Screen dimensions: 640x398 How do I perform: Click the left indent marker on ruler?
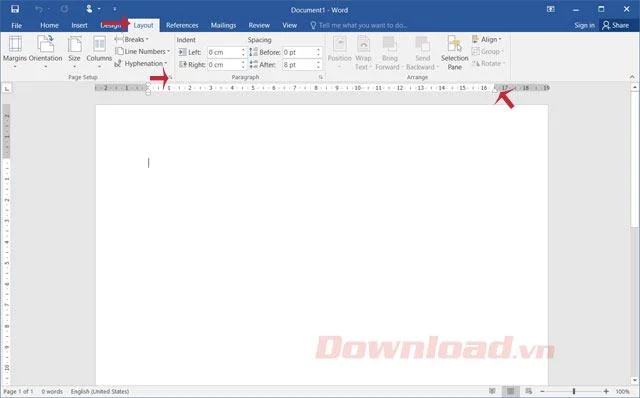click(x=148, y=93)
